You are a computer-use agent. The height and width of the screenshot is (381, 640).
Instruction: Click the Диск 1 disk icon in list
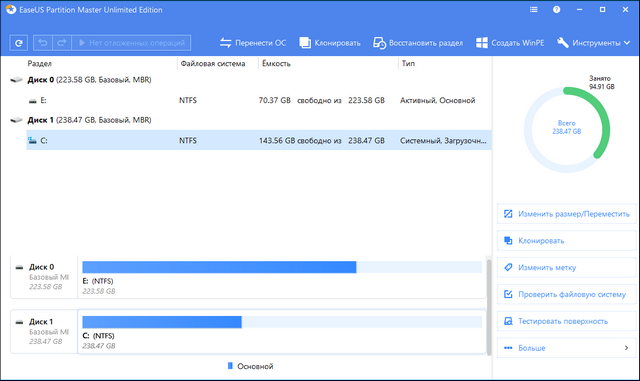click(x=16, y=120)
